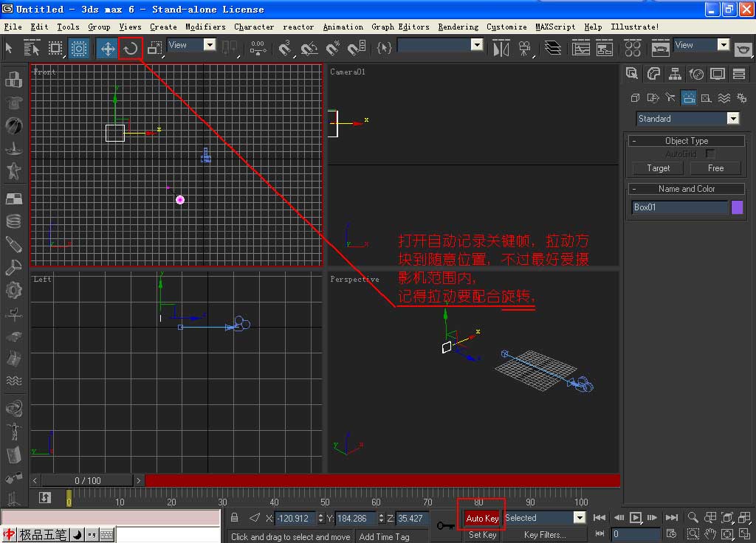
Task: Open the File menu
Action: coord(13,27)
